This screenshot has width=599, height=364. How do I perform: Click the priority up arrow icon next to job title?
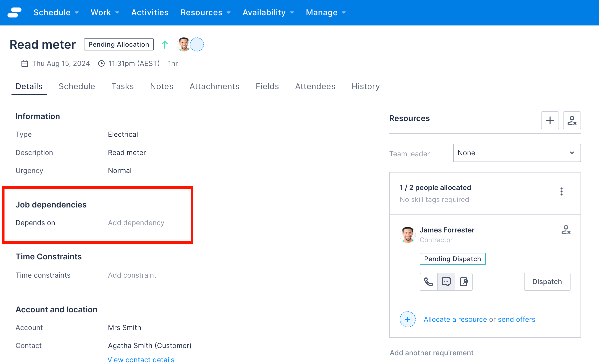coord(165,44)
